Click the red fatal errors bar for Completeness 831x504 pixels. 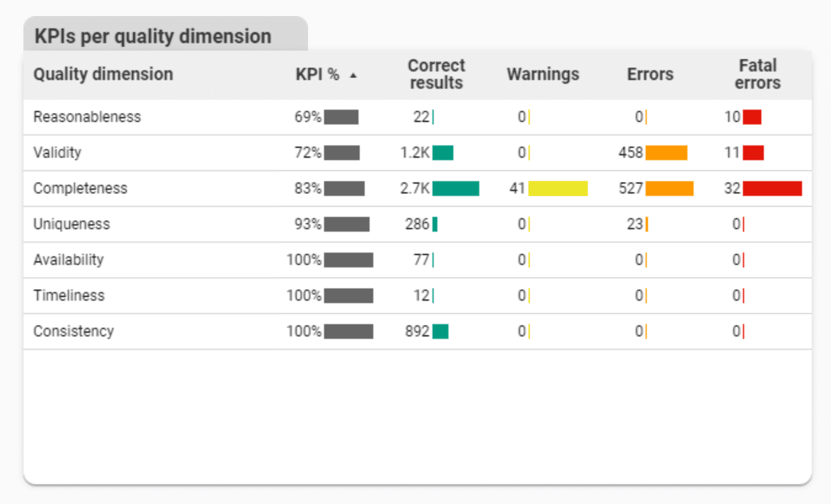click(771, 188)
